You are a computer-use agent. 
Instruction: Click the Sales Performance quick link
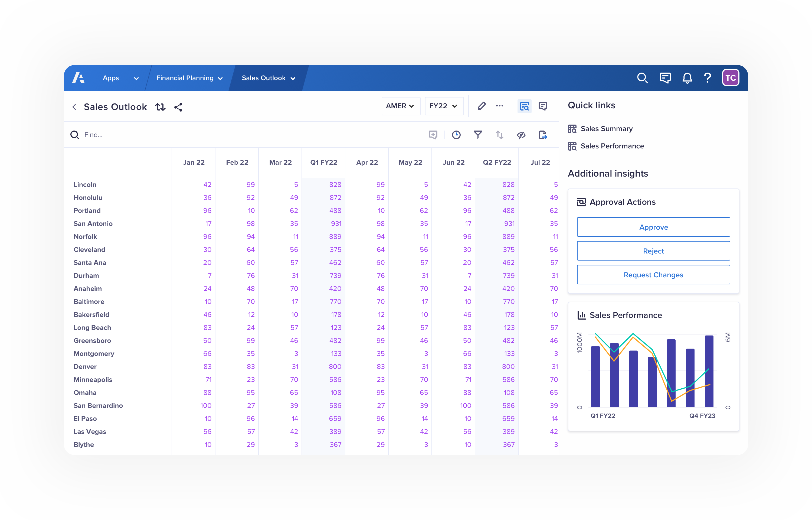click(612, 146)
